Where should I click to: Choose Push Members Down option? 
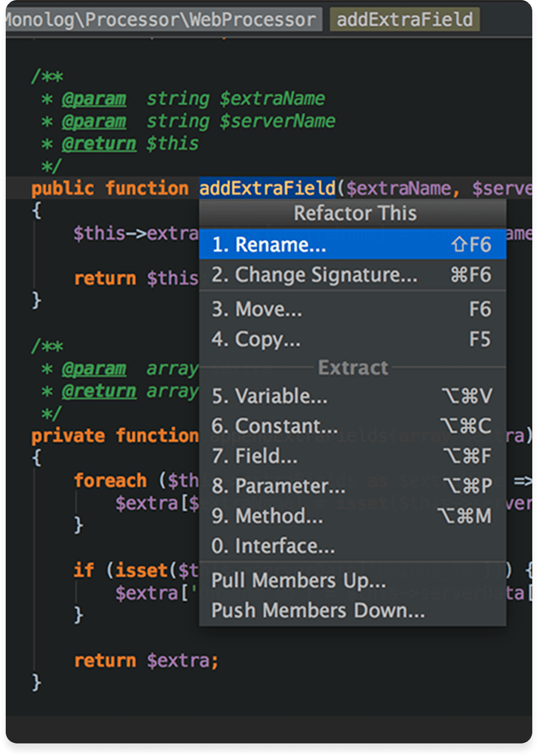click(x=353, y=611)
